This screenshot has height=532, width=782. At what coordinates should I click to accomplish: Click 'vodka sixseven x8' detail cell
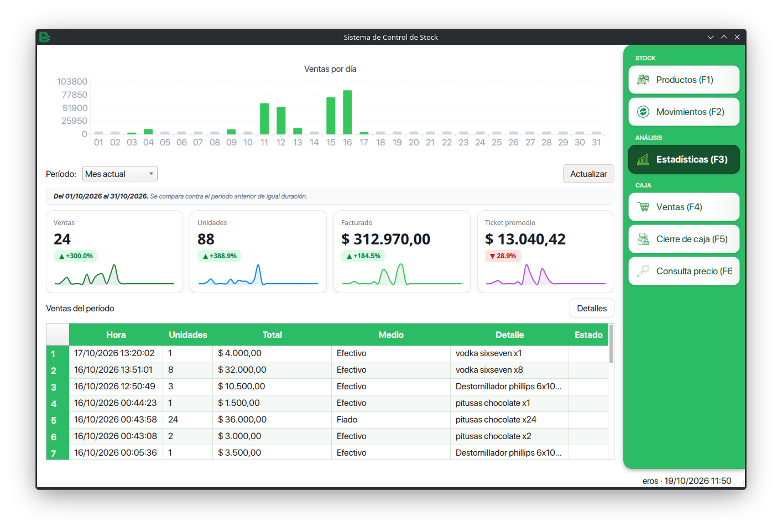tap(510, 370)
